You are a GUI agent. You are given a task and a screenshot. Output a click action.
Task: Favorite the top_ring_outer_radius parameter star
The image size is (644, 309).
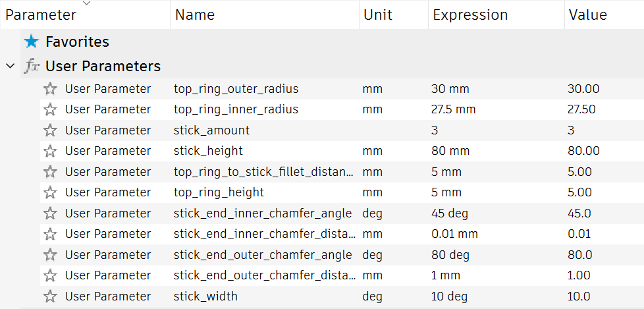(x=51, y=89)
